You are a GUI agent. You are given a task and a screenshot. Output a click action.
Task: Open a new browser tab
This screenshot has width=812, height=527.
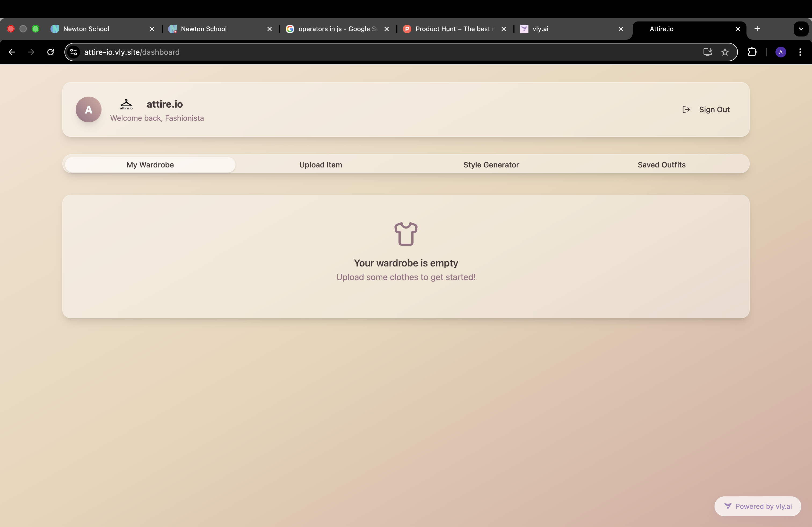tap(757, 29)
